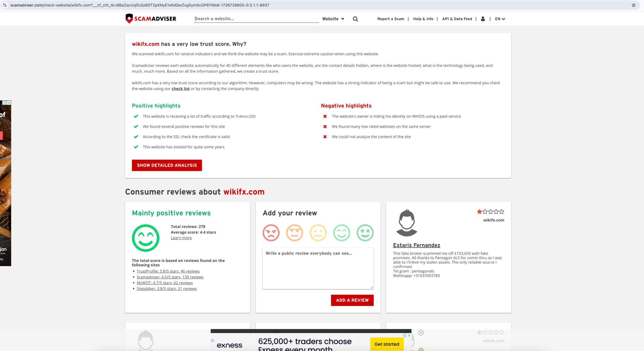Expand the Website dropdown menu

(333, 19)
